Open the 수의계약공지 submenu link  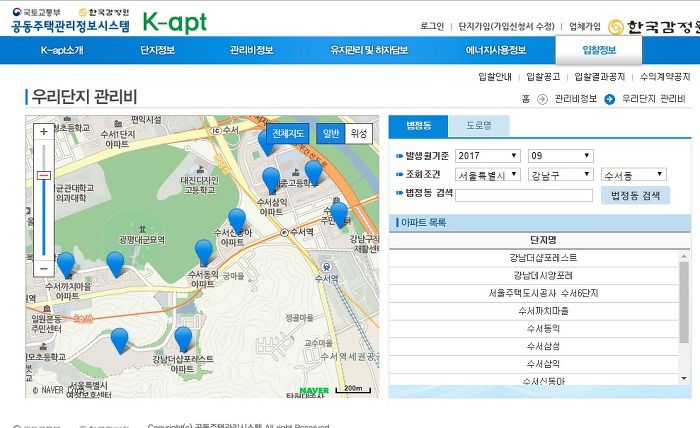(665, 77)
